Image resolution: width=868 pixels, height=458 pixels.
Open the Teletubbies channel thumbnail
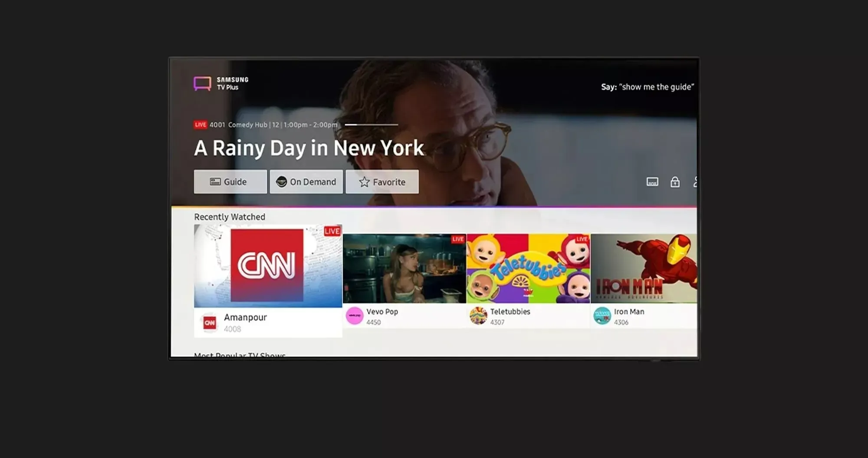[528, 268]
